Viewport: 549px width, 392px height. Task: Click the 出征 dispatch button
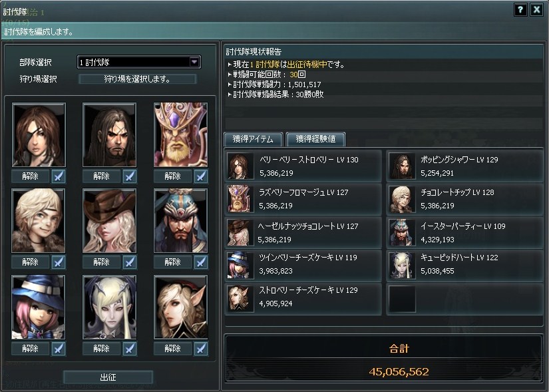[108, 377]
